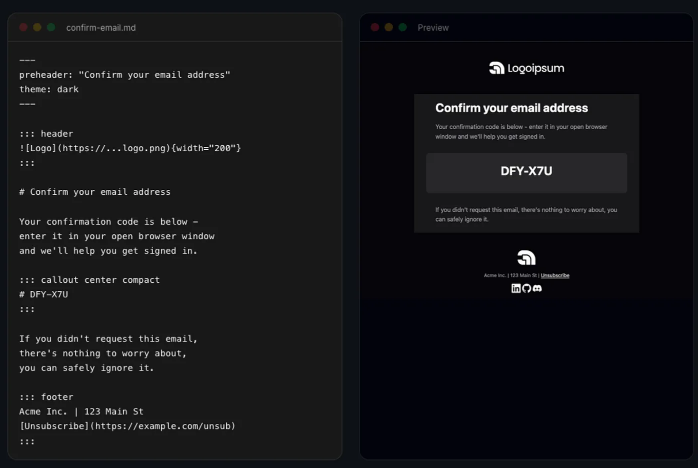Click '# Confirm your email address' markdown heading
Image resolution: width=698 pixels, height=468 pixels.
[x=94, y=192]
